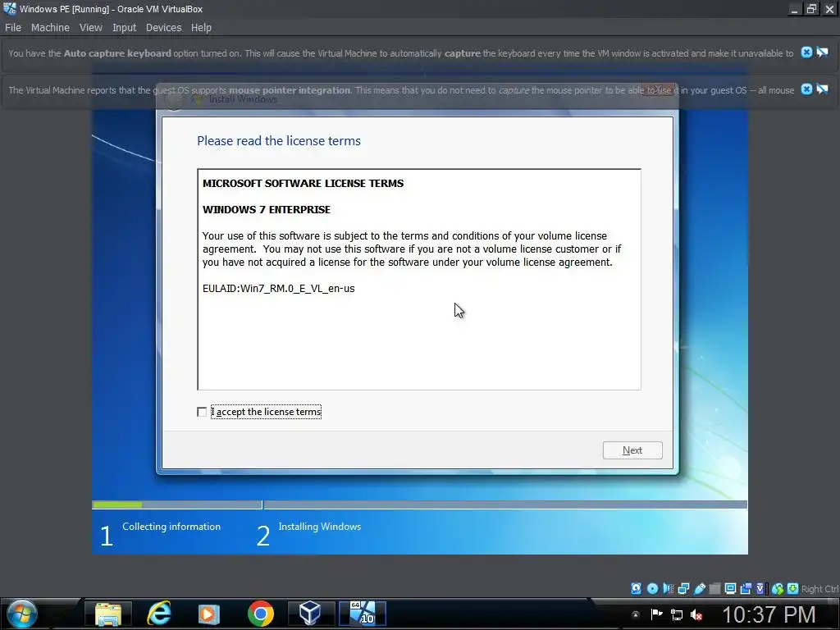Click the Right Ctrl host key label
Screen dimensions: 840x630
point(819,589)
